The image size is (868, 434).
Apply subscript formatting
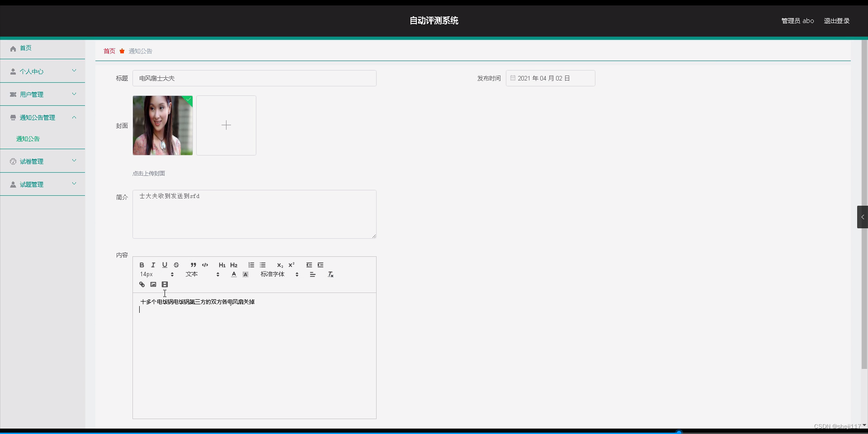click(280, 265)
